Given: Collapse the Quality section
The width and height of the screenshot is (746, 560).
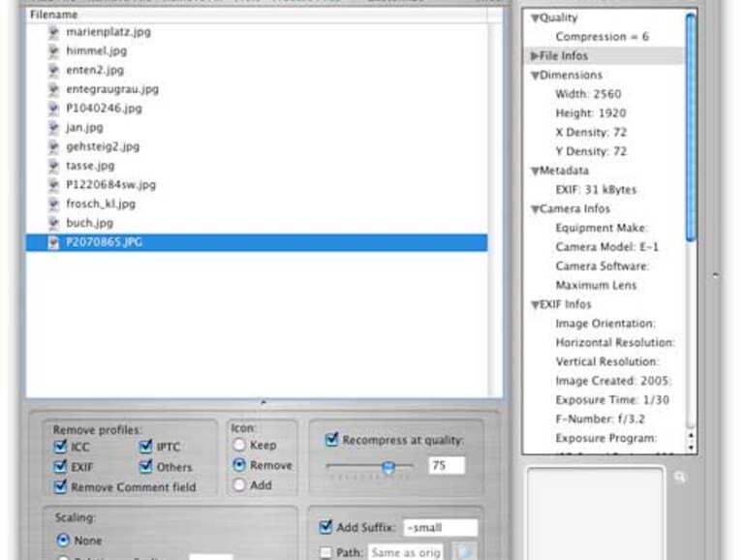Looking at the screenshot, I should click(x=535, y=18).
